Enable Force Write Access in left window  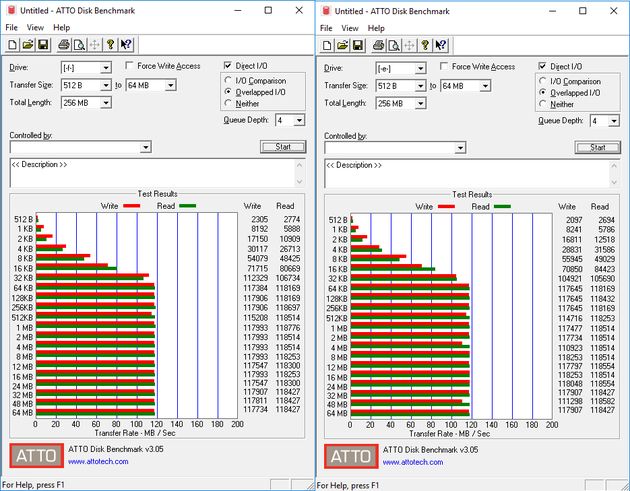(x=129, y=65)
